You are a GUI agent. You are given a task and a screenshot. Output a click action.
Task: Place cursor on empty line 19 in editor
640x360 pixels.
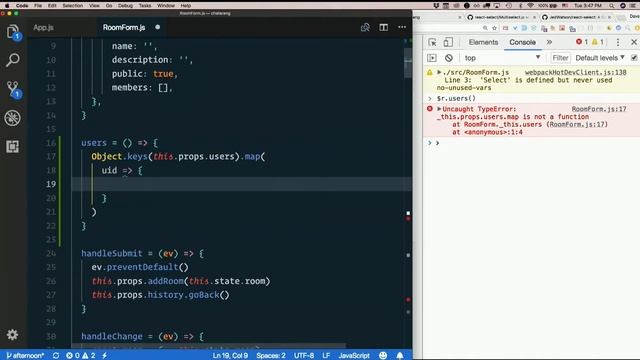click(241, 184)
